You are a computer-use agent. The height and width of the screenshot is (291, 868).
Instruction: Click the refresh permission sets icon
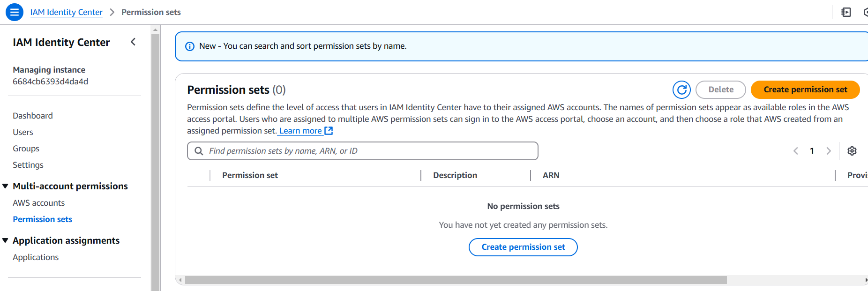point(681,90)
